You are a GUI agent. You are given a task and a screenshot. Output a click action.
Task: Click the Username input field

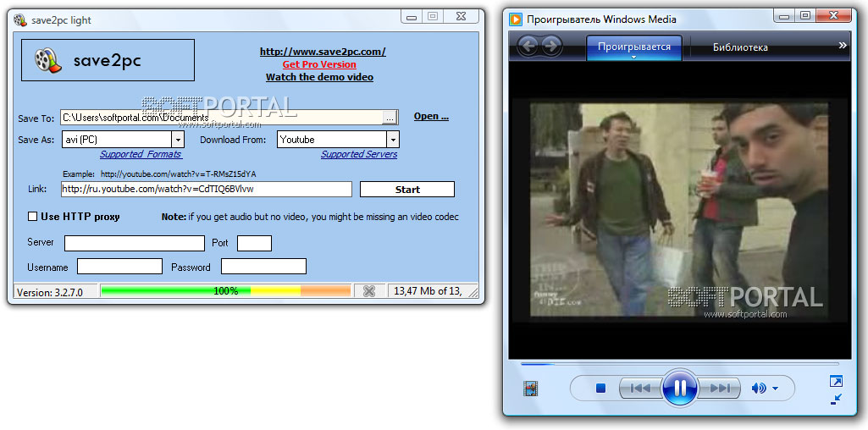(x=119, y=266)
